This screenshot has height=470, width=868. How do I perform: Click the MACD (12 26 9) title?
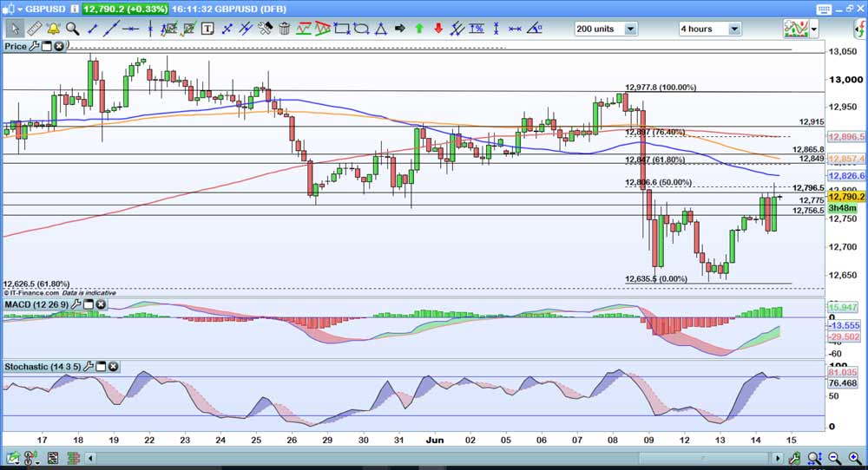(x=36, y=304)
